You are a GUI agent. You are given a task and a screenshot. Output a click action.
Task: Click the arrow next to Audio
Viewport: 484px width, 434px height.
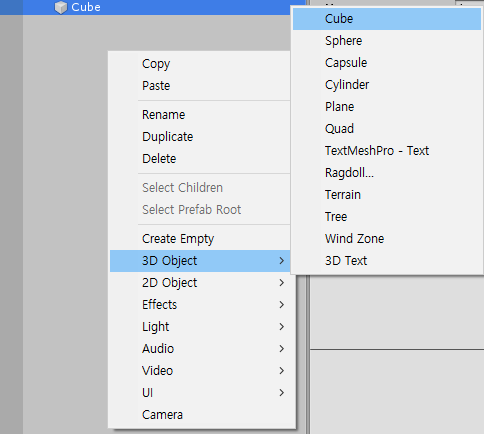tap(282, 349)
